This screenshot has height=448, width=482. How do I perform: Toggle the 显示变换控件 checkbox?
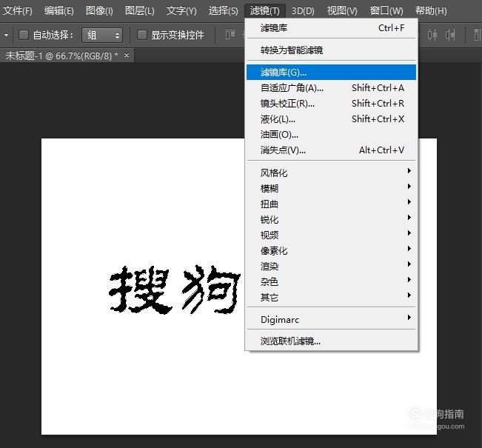[x=141, y=35]
